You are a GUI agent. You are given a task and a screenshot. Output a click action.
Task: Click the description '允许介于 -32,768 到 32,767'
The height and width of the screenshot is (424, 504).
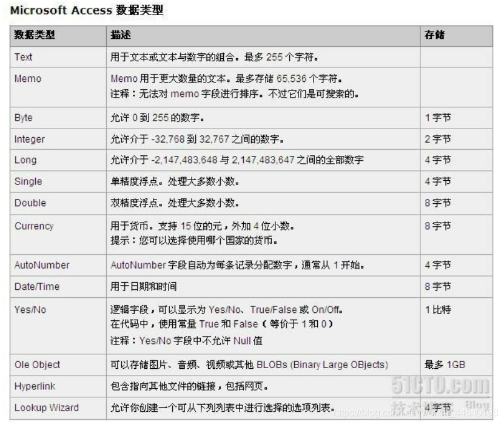click(170, 139)
